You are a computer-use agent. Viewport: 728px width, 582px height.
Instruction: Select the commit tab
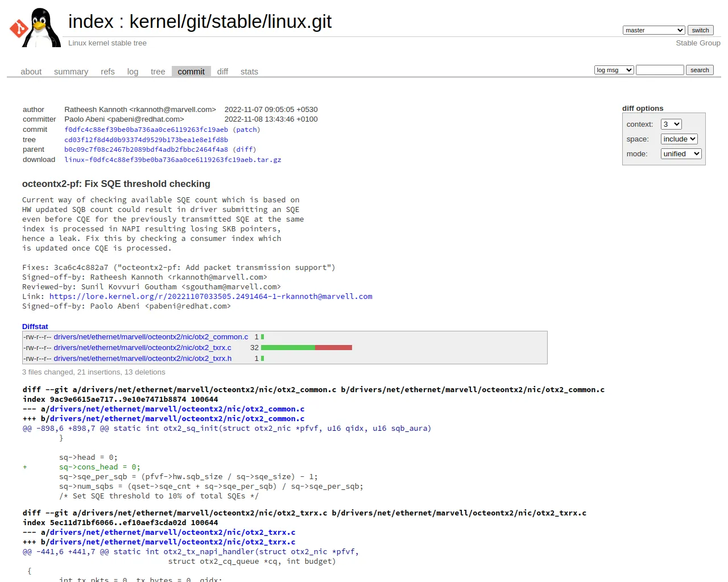pyautogui.click(x=191, y=72)
